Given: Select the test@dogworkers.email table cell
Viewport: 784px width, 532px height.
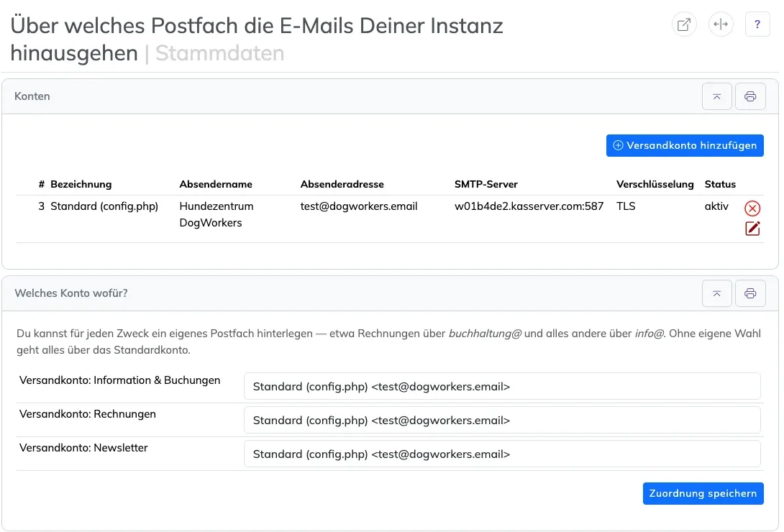Looking at the screenshot, I should click(358, 206).
